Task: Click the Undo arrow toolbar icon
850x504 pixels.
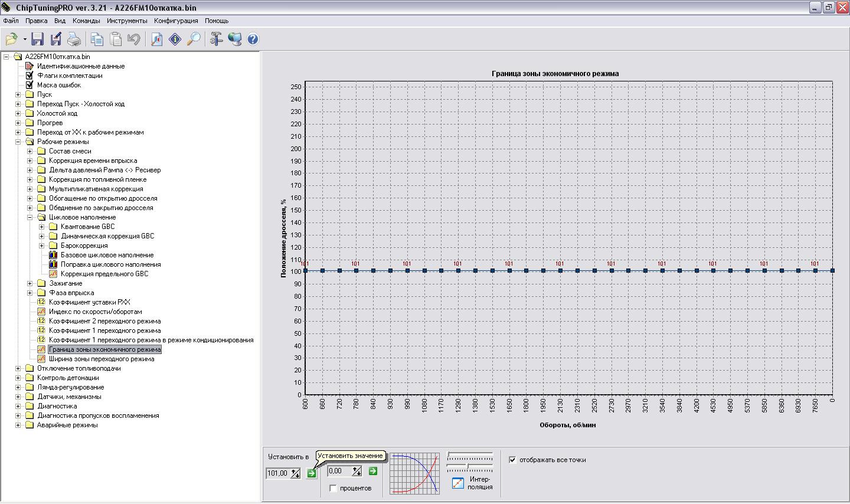Action: click(x=134, y=40)
